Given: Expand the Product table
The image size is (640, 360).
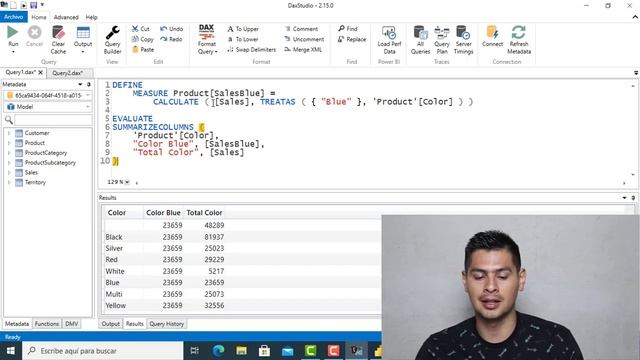Looking at the screenshot, I should click(x=9, y=143).
